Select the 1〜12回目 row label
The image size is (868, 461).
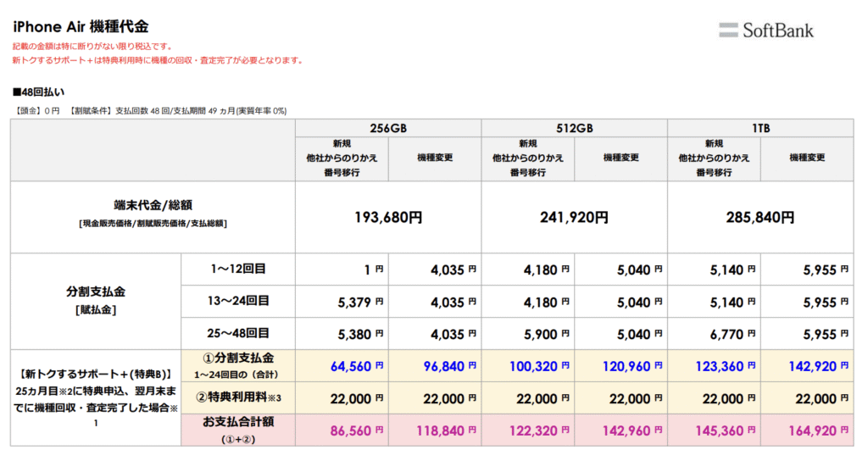click(x=238, y=269)
